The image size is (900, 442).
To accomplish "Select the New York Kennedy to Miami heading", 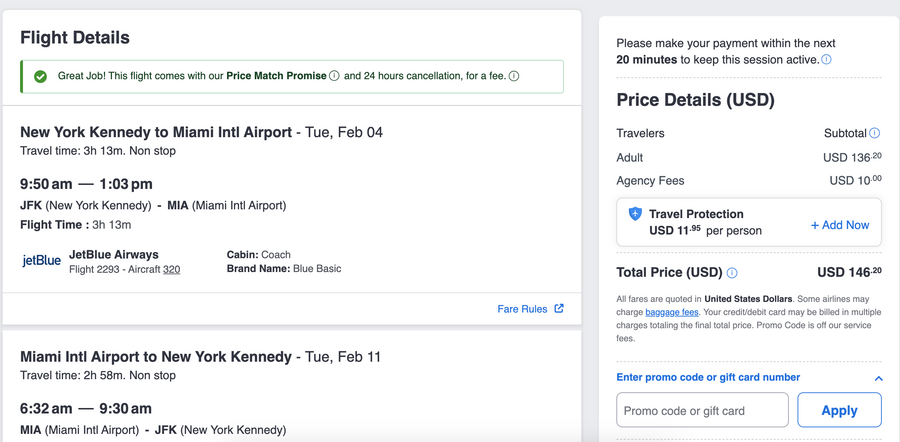I will click(156, 132).
